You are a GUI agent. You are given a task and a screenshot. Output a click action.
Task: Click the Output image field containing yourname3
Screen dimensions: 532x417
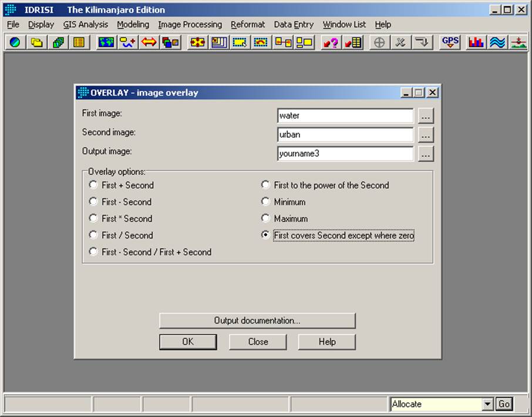pos(345,154)
